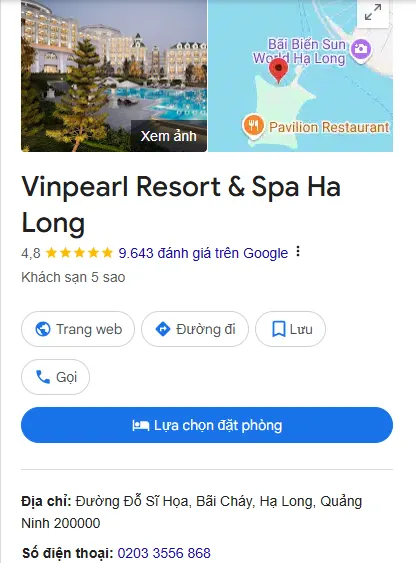Click the bed icon in booking button
The image size is (416, 563).
pyautogui.click(x=140, y=425)
